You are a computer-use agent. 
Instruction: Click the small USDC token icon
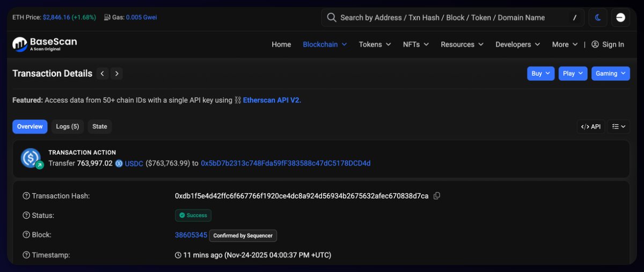119,163
